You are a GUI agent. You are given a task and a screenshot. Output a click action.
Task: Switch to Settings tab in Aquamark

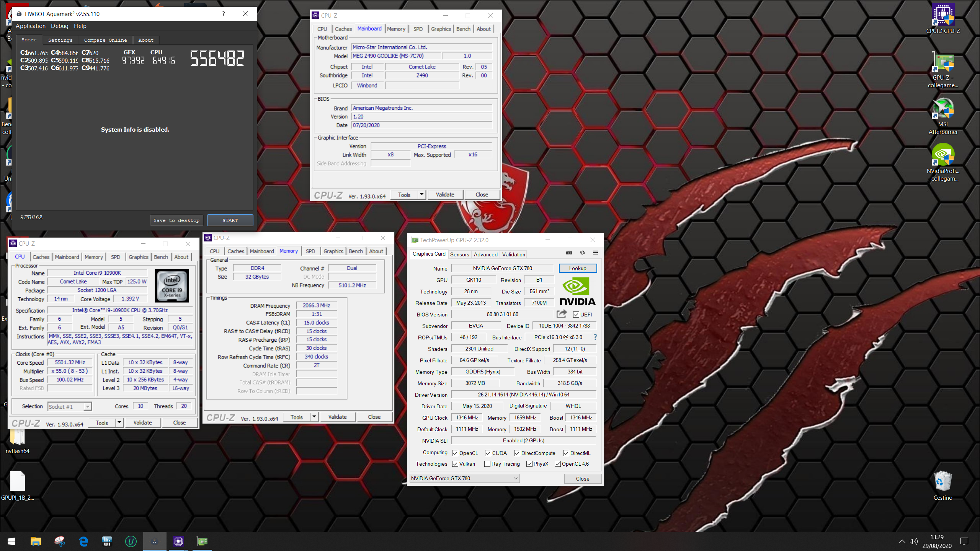60,40
